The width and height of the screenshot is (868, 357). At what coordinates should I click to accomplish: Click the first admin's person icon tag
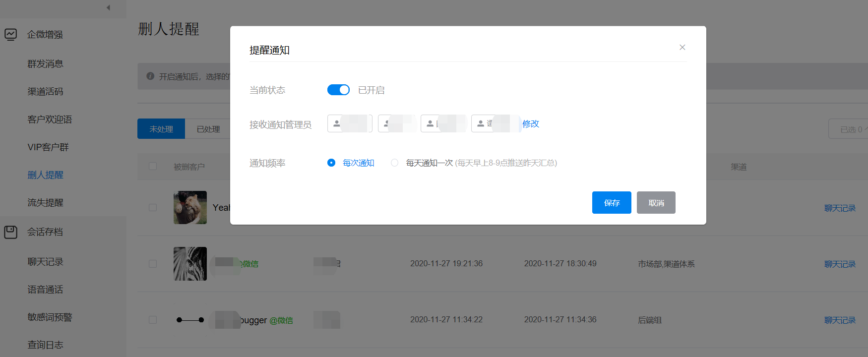pyautogui.click(x=337, y=123)
